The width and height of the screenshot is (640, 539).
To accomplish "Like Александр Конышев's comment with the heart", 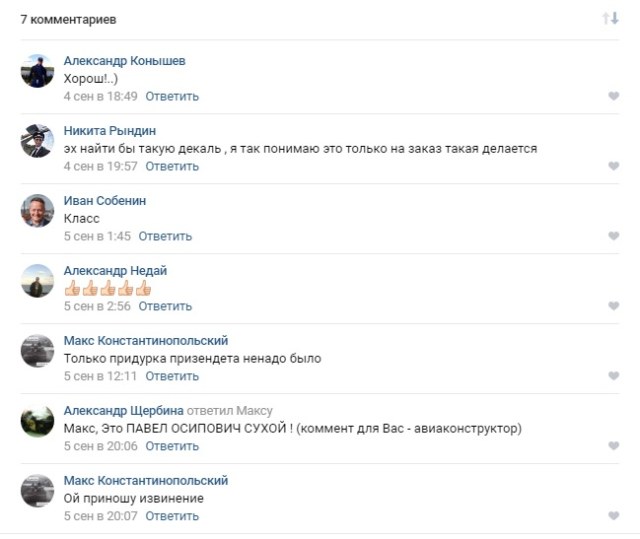I will tap(613, 96).
